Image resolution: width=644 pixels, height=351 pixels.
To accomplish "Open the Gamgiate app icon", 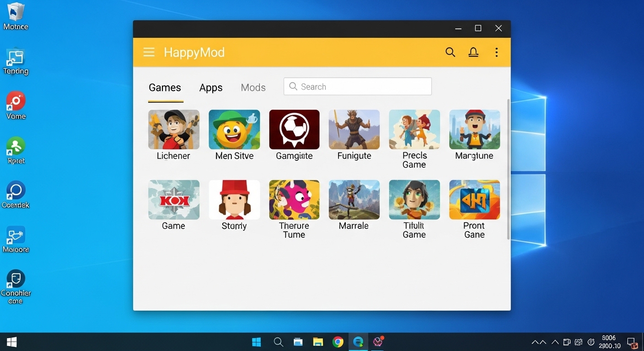I will tap(294, 129).
